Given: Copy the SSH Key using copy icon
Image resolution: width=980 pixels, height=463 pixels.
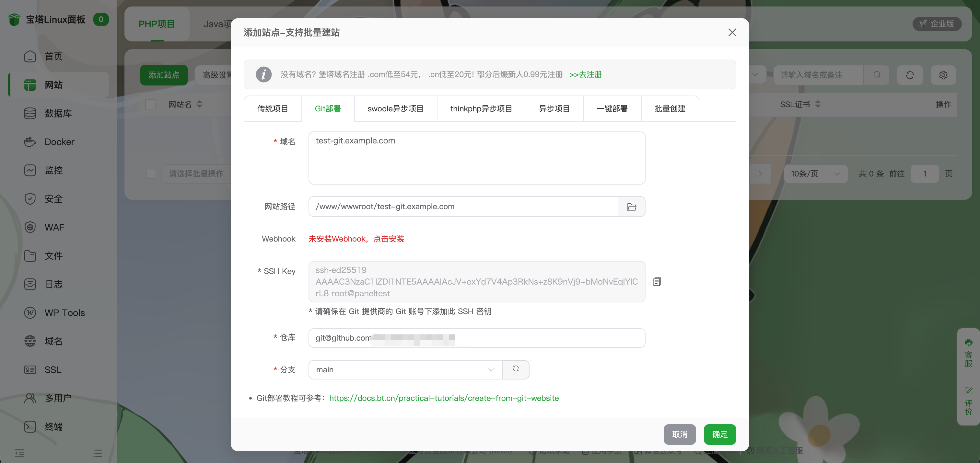Looking at the screenshot, I should tap(657, 281).
